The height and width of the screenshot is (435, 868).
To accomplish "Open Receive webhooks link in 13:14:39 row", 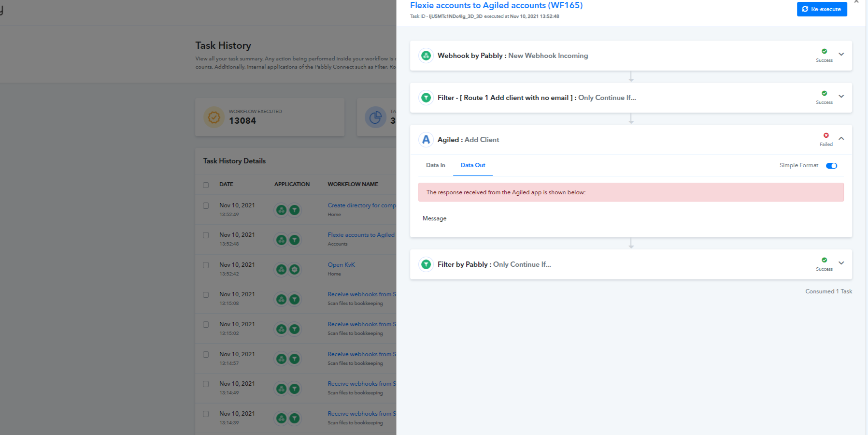I will click(x=362, y=414).
